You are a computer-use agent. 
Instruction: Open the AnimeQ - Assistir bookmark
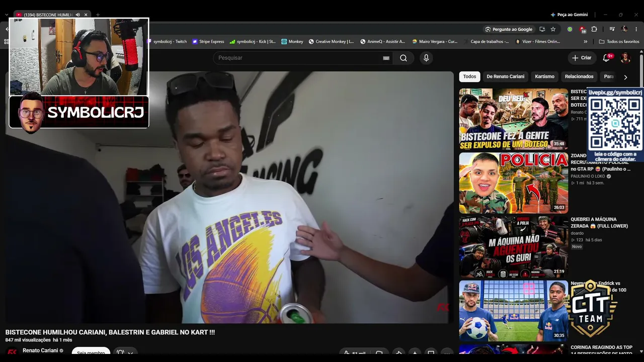(x=382, y=42)
